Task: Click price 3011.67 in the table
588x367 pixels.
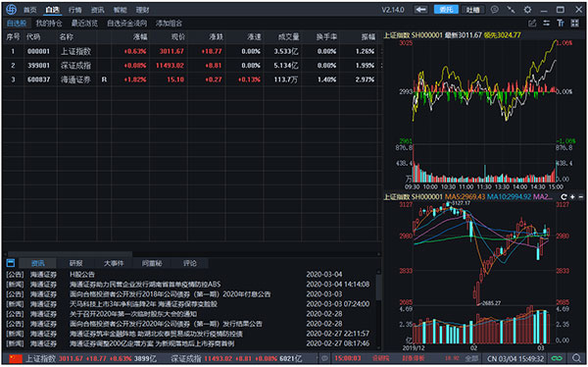Action: (171, 51)
